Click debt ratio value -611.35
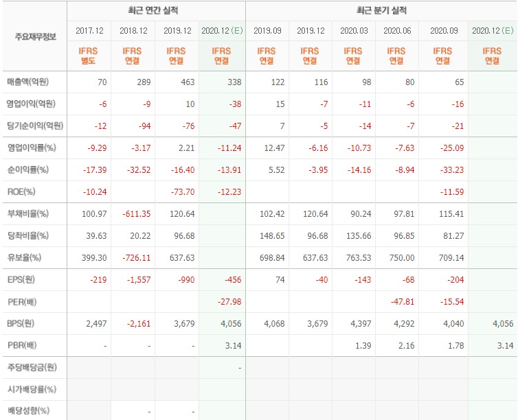This screenshot has height=420, width=518. pyautogui.click(x=137, y=214)
